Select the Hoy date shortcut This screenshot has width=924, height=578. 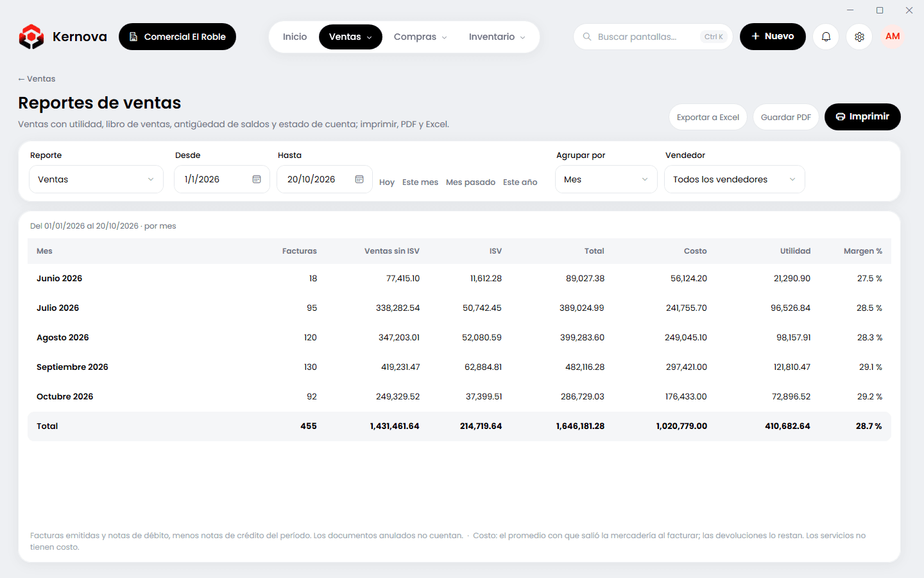387,182
